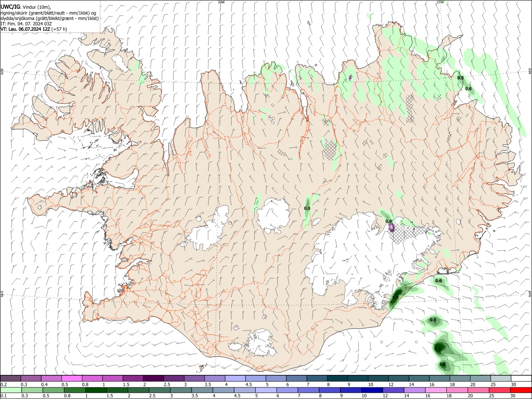Click the '0.2' label in the upper legend row
This screenshot has height=399, width=532.
point(3,384)
